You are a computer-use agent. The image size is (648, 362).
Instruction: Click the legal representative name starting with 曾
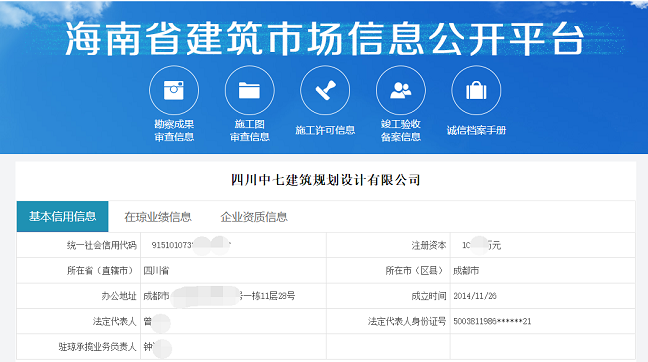click(156, 322)
